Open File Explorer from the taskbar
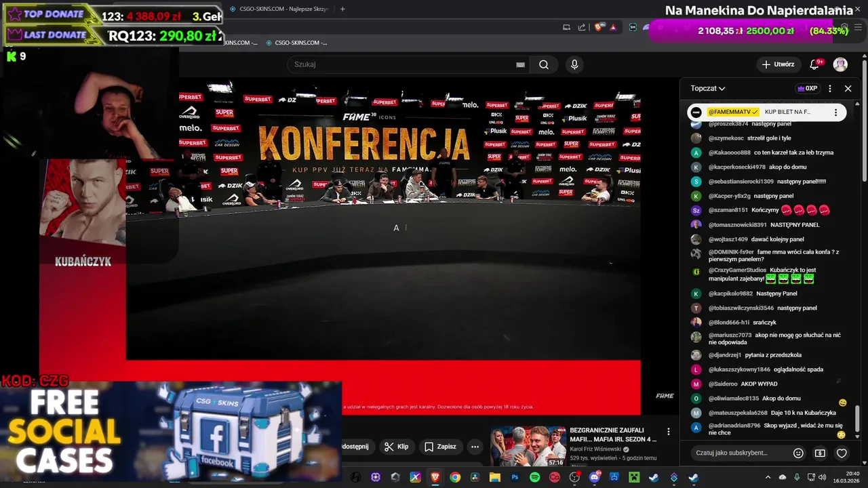 point(494,477)
